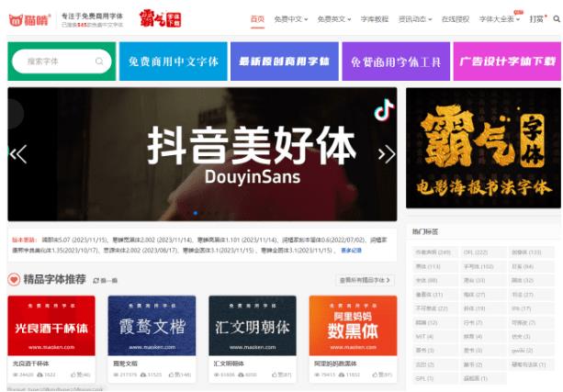The image size is (563, 392).
Task: Click the 猫啃 cat logo in the header
Action: (29, 20)
